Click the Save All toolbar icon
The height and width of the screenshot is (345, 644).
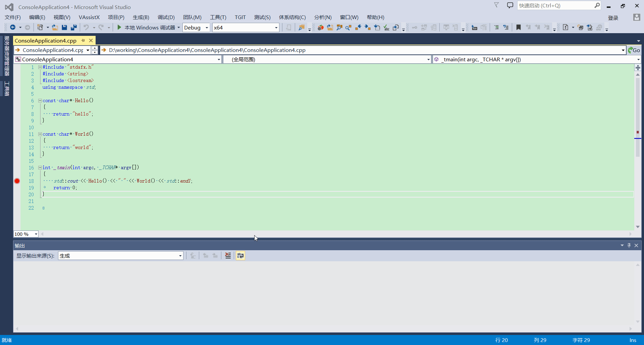pos(74,27)
